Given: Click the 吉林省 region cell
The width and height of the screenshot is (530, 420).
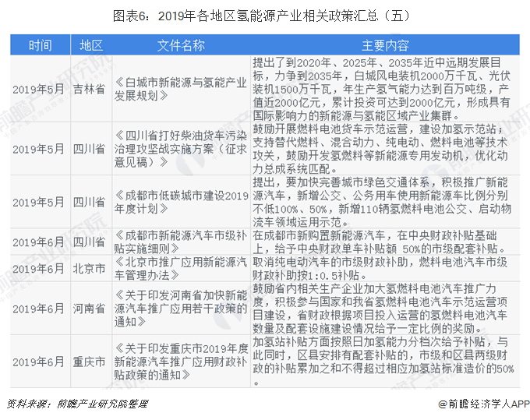Looking at the screenshot, I should click(89, 89).
